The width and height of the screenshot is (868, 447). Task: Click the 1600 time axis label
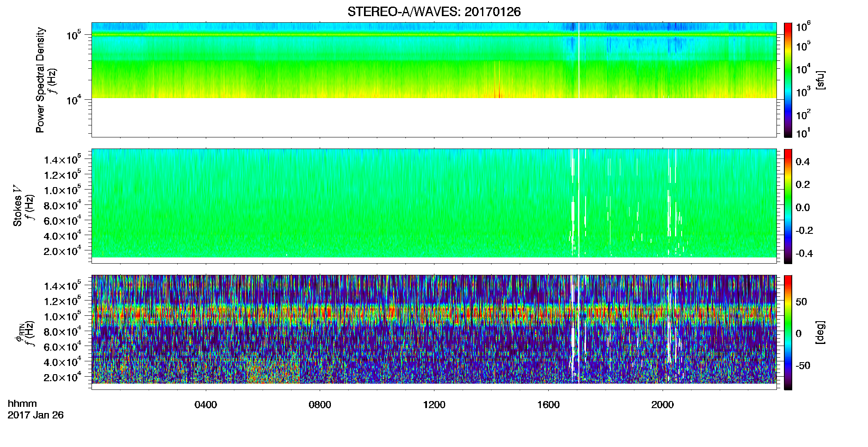[548, 405]
